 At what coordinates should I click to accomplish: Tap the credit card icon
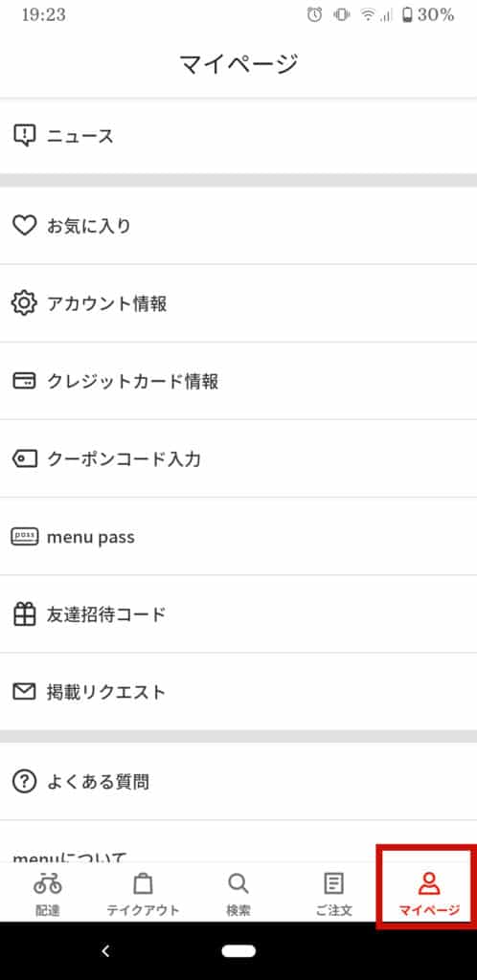pos(24,381)
